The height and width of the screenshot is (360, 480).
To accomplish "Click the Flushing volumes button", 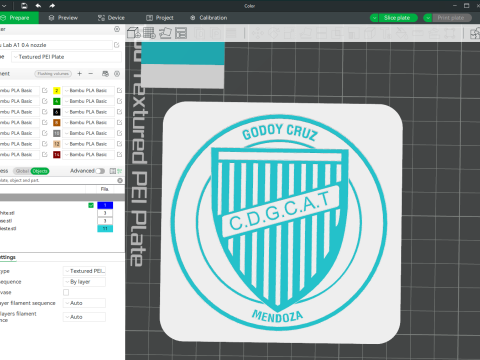I will click(x=53, y=74).
